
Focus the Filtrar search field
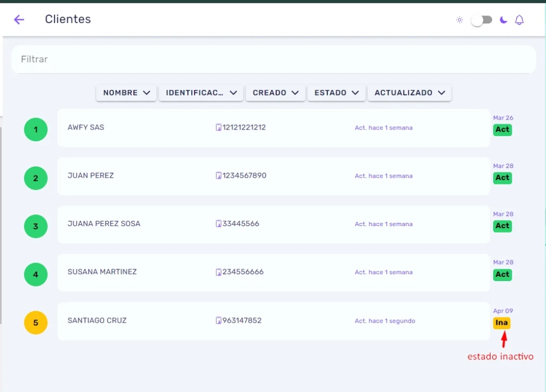pyautogui.click(x=274, y=59)
